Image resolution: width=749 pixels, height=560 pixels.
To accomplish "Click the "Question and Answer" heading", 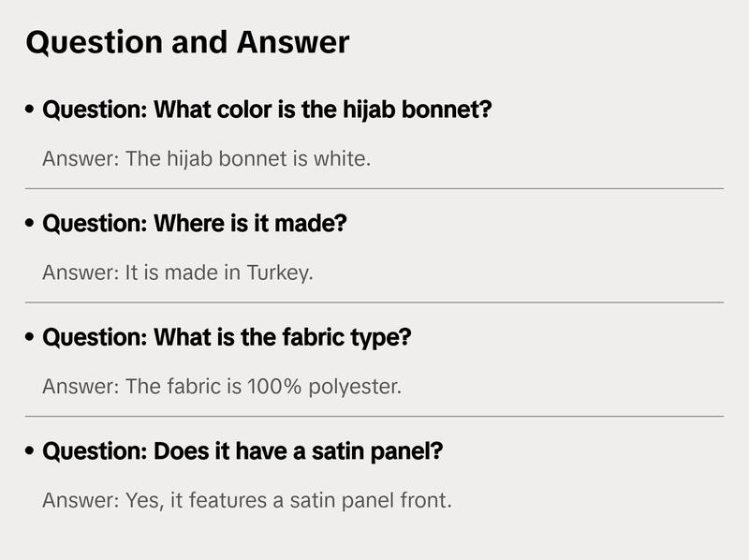I will (187, 43).
